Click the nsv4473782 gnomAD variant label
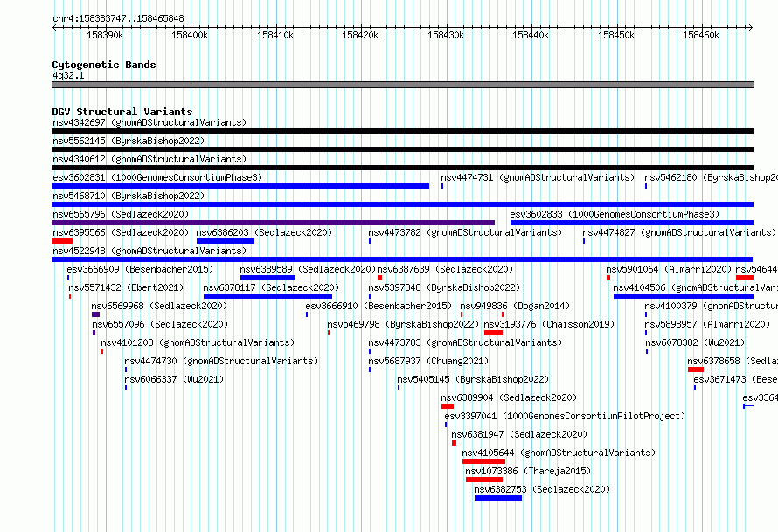The image size is (778, 532). [465, 232]
